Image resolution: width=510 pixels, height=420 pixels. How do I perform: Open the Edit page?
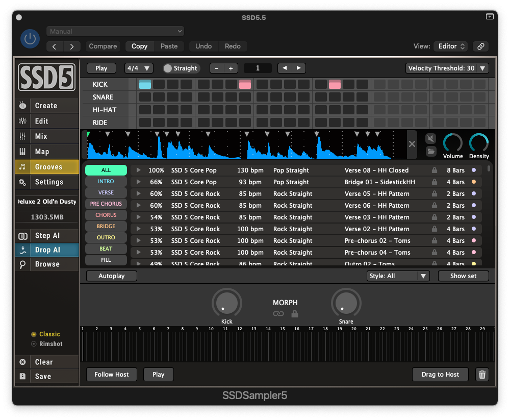pos(47,121)
